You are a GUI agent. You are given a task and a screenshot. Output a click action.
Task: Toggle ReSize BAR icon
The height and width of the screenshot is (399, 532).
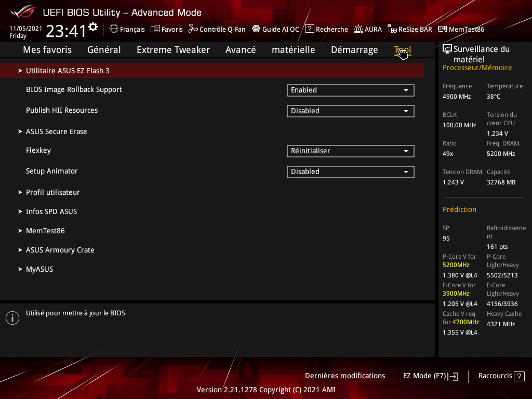392,29
